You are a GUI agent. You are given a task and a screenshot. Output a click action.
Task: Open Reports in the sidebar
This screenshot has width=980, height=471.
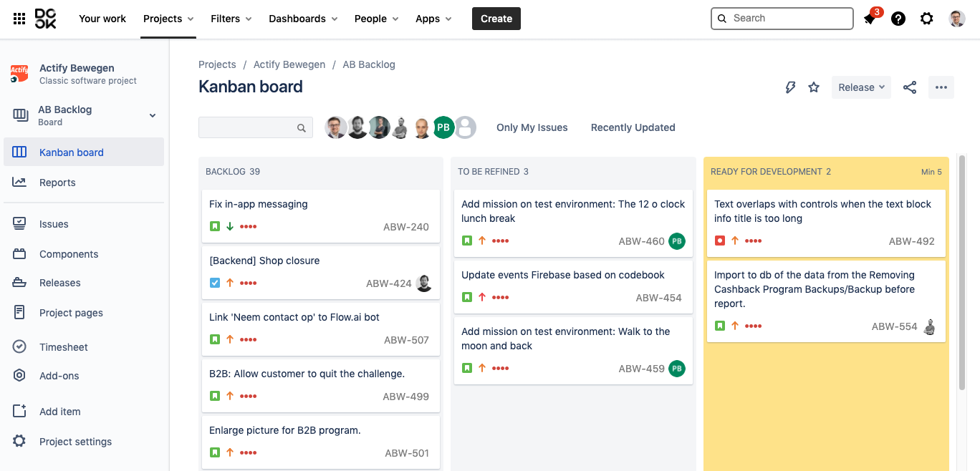click(x=57, y=183)
